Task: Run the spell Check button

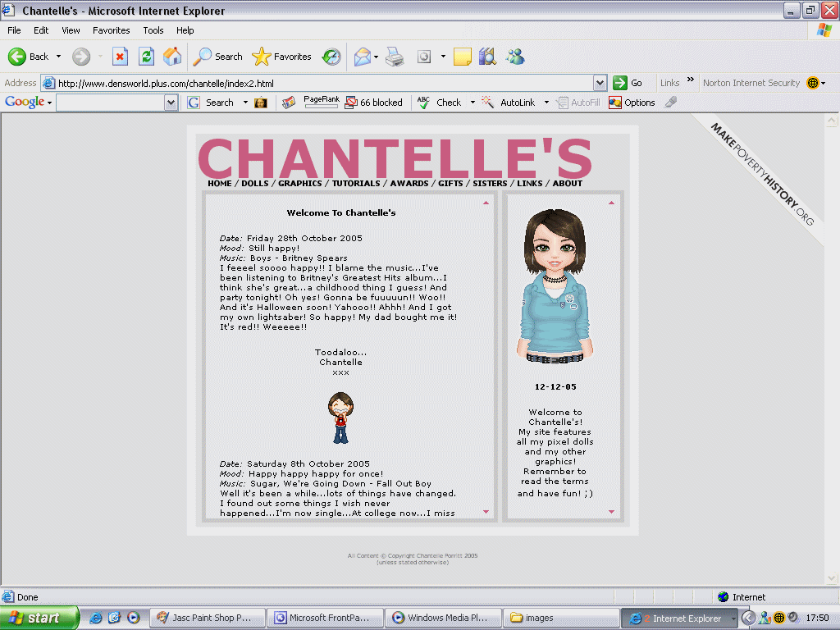Action: pyautogui.click(x=439, y=103)
